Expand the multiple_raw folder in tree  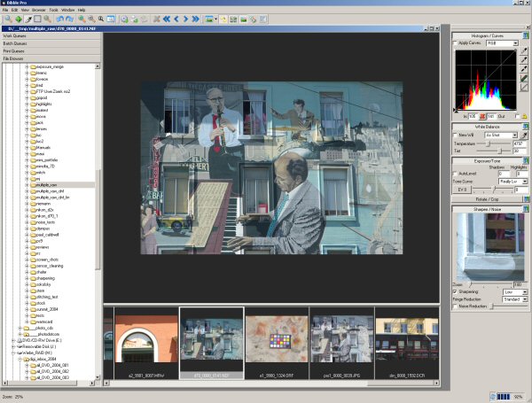tap(27, 185)
